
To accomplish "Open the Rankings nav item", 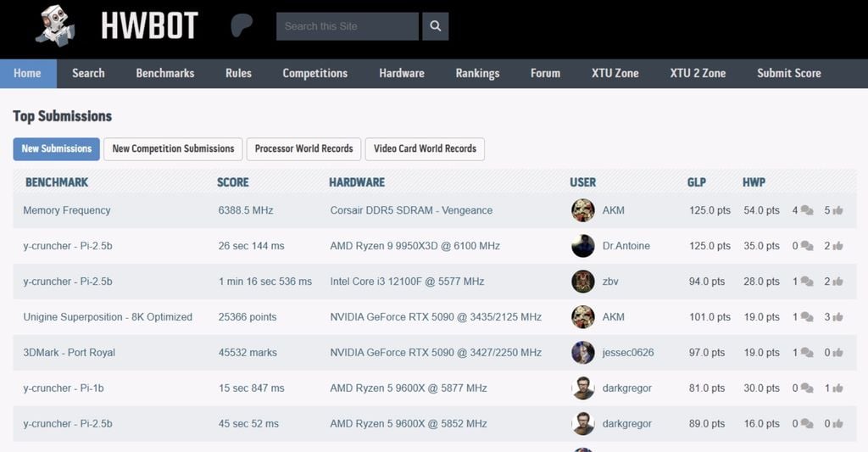I will (477, 73).
